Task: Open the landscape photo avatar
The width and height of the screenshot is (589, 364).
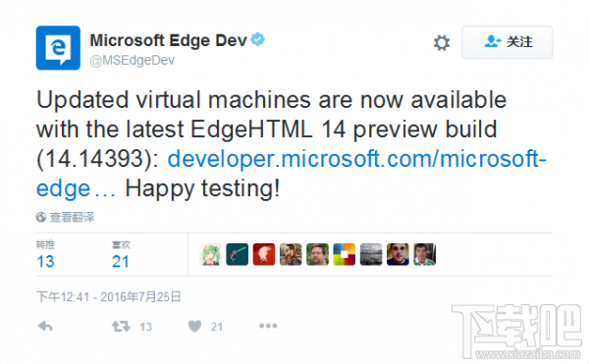Action: (x=371, y=254)
